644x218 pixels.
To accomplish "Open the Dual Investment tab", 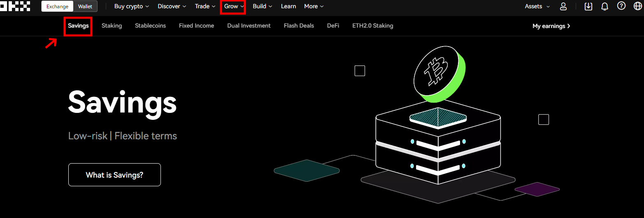I will [x=249, y=26].
